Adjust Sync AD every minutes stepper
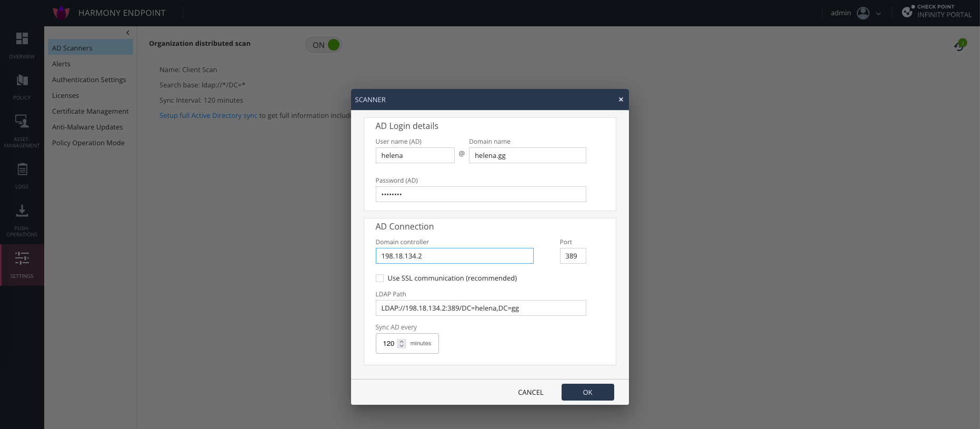This screenshot has width=980, height=429. (402, 344)
